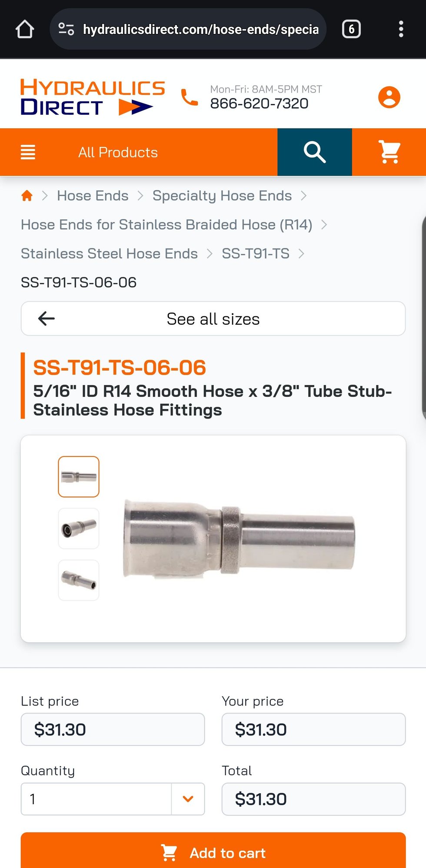Image resolution: width=426 pixels, height=868 pixels.
Task: View the shopping cart in header
Action: (x=389, y=152)
